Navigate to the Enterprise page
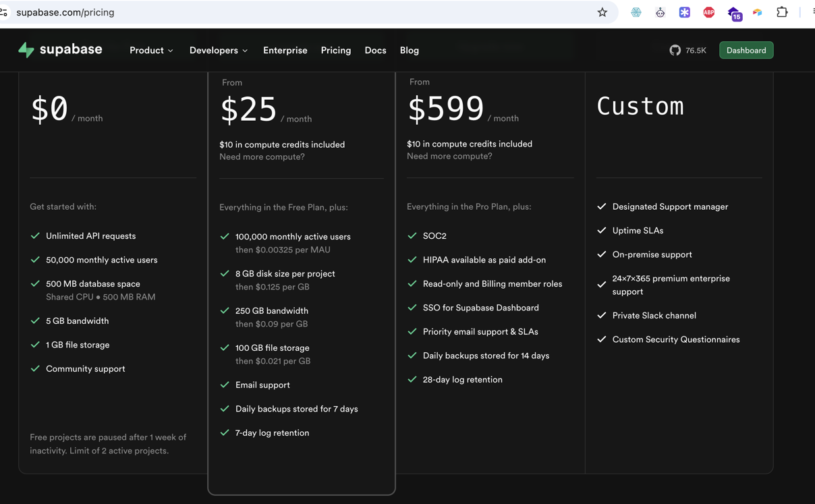This screenshot has height=504, width=815. 285,50
